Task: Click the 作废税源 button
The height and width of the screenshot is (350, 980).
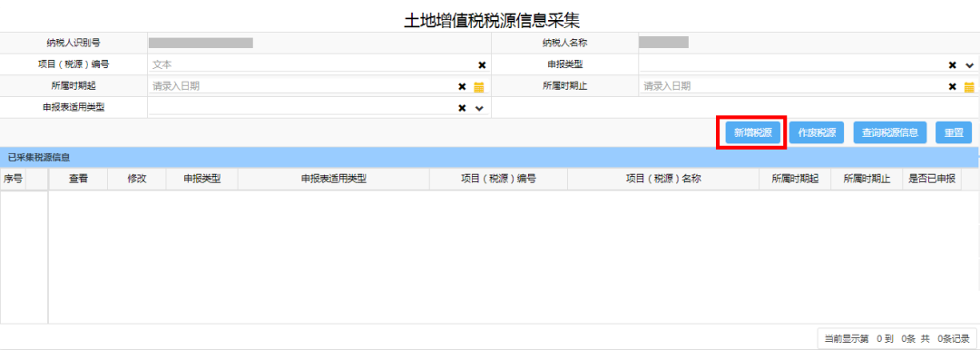Action: tap(818, 132)
